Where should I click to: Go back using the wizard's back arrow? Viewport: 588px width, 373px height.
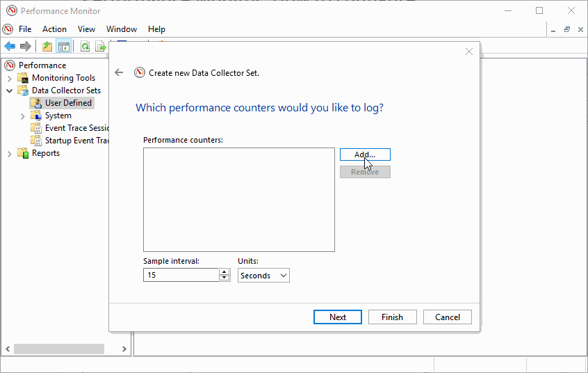119,72
